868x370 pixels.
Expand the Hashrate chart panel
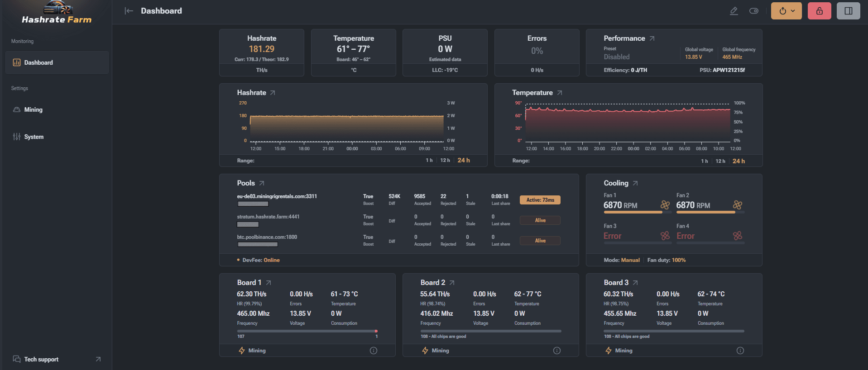coord(273,93)
